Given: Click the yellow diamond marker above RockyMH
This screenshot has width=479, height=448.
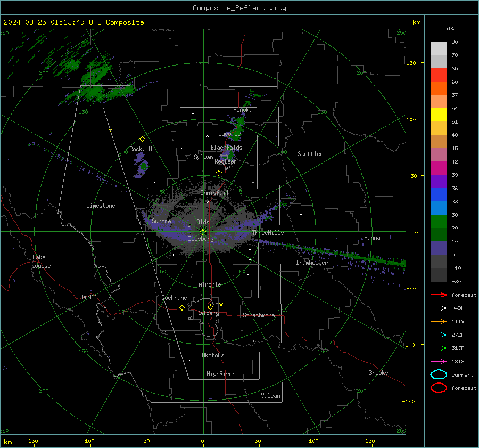Looking at the screenshot, I should tap(142, 139).
